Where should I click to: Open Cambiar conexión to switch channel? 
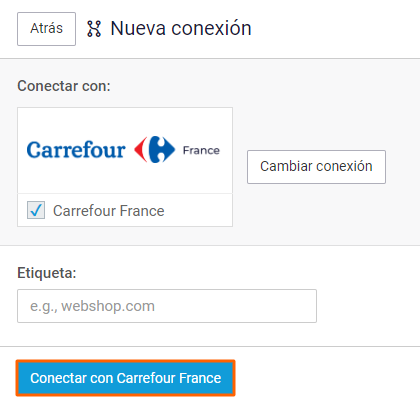pyautogui.click(x=316, y=167)
